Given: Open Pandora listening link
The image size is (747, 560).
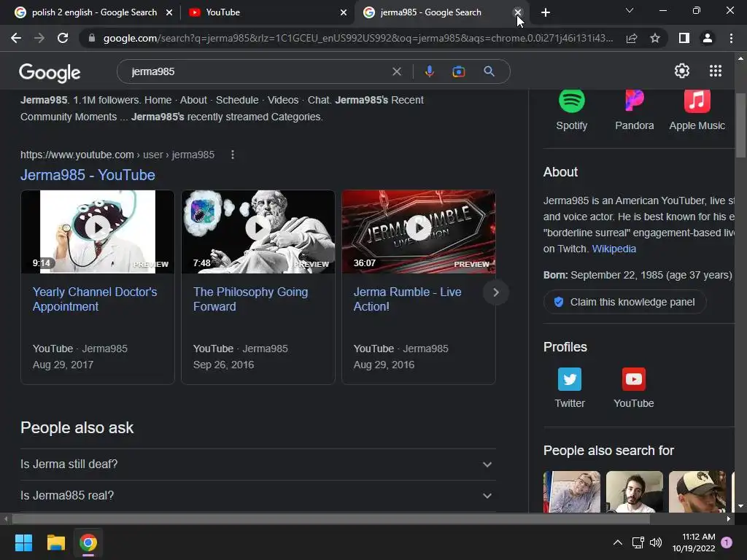Looking at the screenshot, I should click(x=634, y=111).
